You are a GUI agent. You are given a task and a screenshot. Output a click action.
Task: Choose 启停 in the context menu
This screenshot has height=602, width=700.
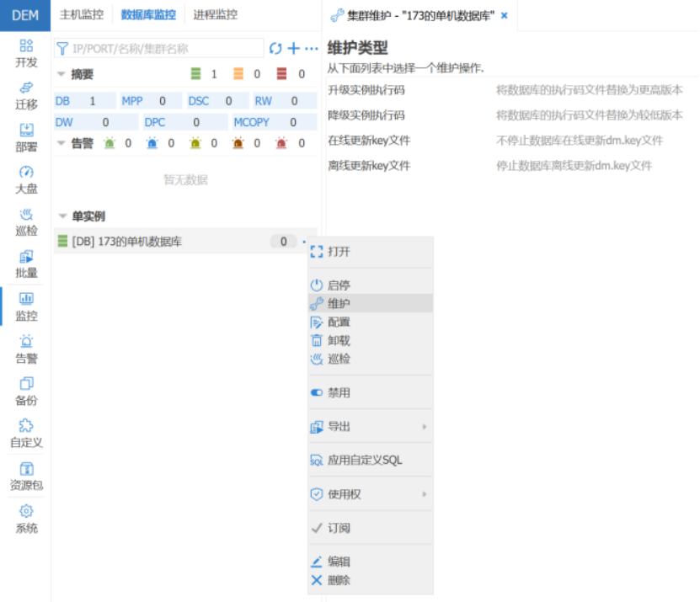[371, 285]
